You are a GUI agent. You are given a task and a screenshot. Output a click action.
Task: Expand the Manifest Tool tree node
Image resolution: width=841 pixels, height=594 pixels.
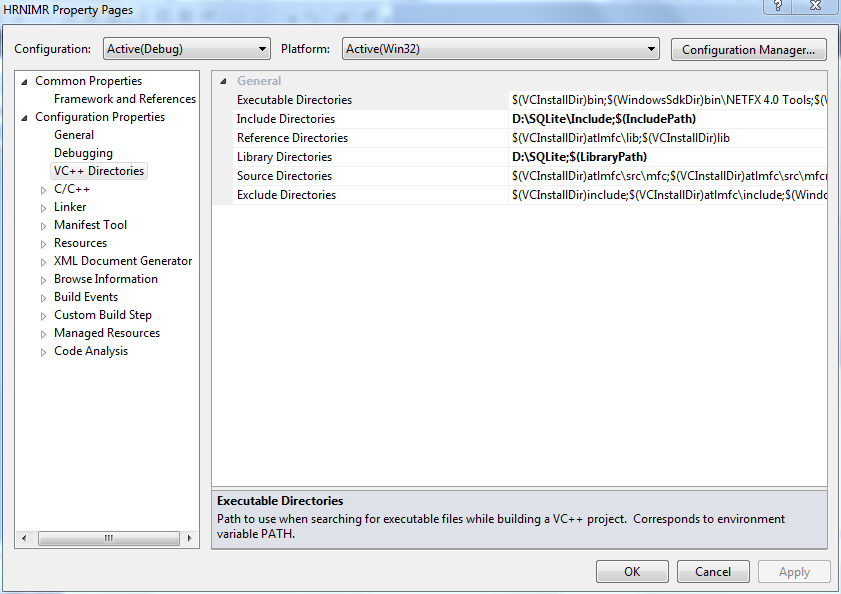click(x=43, y=224)
